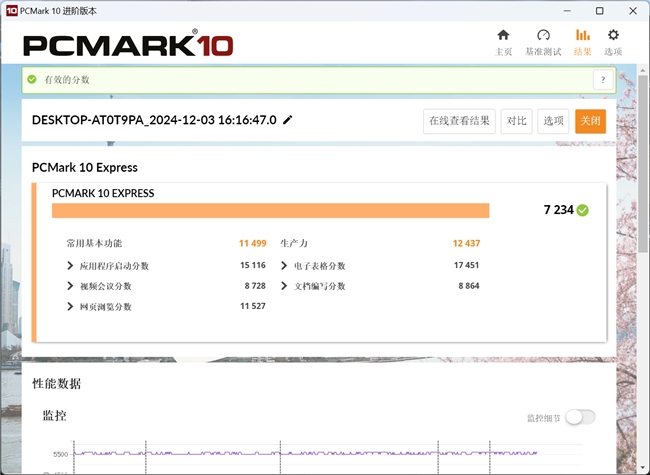Go to the 主页 home icon
This screenshot has width=650, height=475.
coord(503,35)
